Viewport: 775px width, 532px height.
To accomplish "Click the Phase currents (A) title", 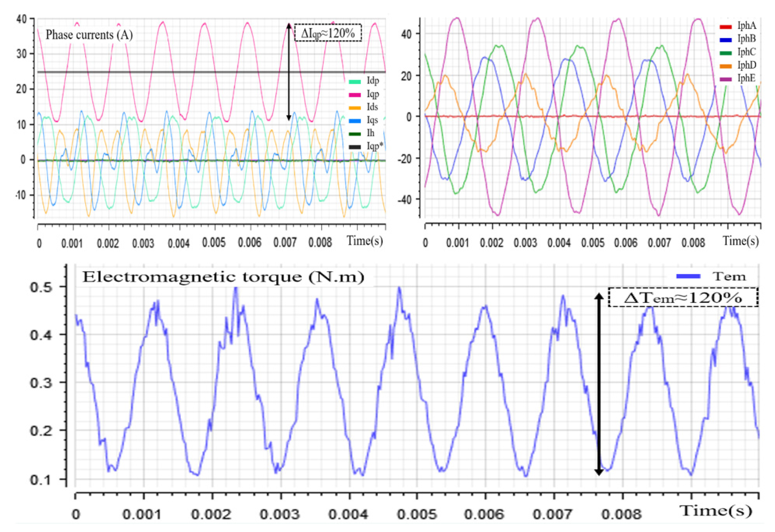I will (x=89, y=35).
